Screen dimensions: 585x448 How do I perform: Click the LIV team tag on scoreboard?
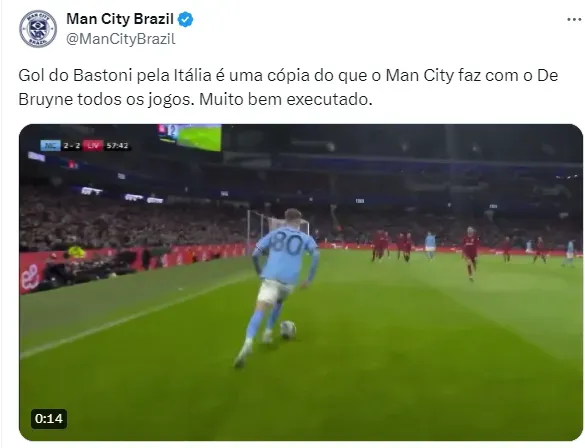(93, 145)
